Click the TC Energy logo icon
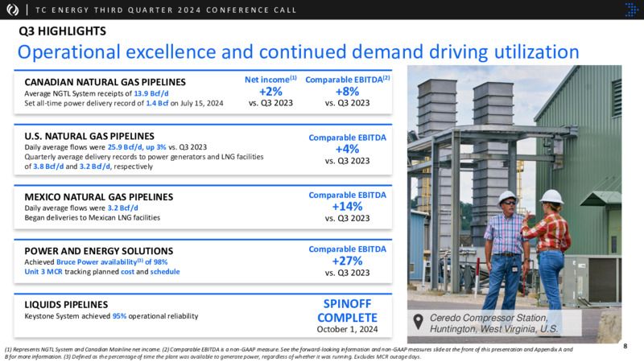This screenshot has height=362, width=644. [x=12, y=10]
